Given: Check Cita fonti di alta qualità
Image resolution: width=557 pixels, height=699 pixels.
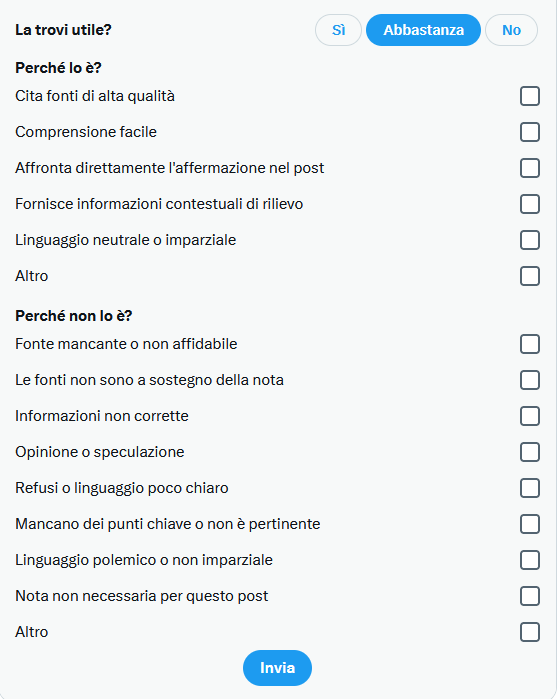Looking at the screenshot, I should [x=530, y=96].
